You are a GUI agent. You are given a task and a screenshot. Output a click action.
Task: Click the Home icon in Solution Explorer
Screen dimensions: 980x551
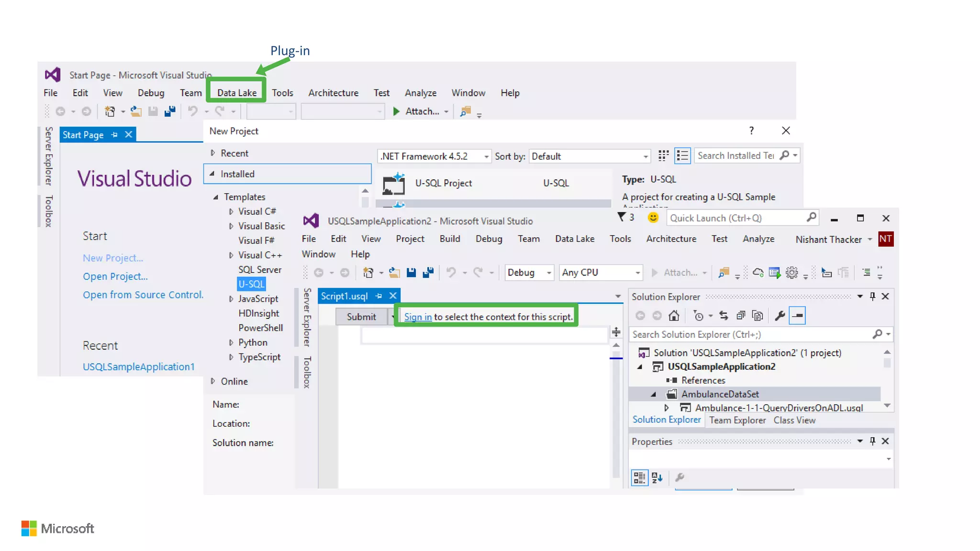pyautogui.click(x=674, y=316)
